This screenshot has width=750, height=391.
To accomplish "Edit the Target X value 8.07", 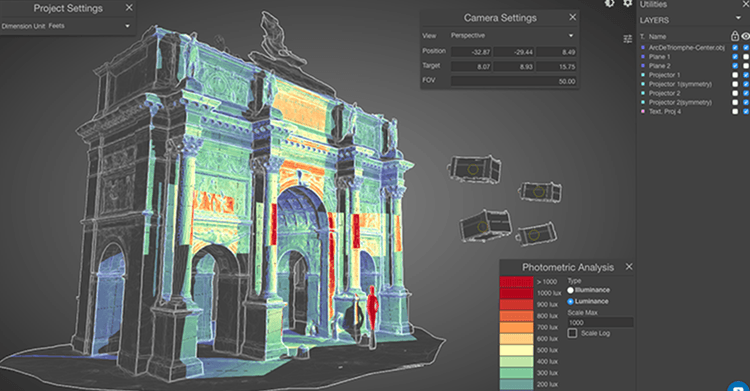I will (471, 67).
